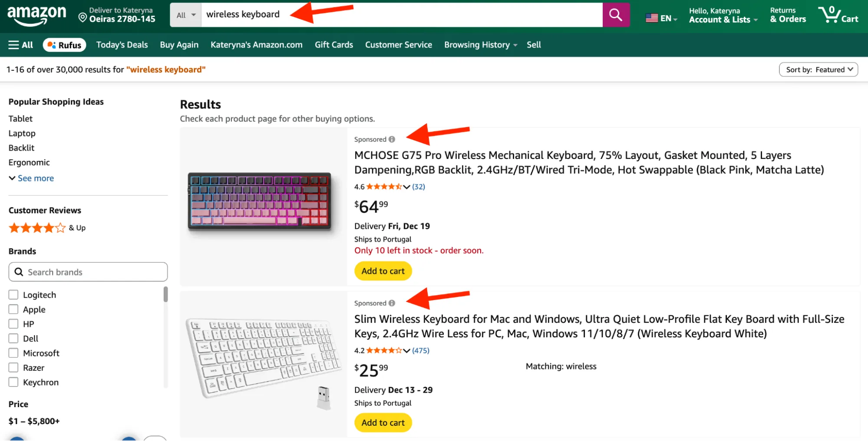Open the All hamburger menu
Screen dimensions: 868x441
[x=20, y=44]
